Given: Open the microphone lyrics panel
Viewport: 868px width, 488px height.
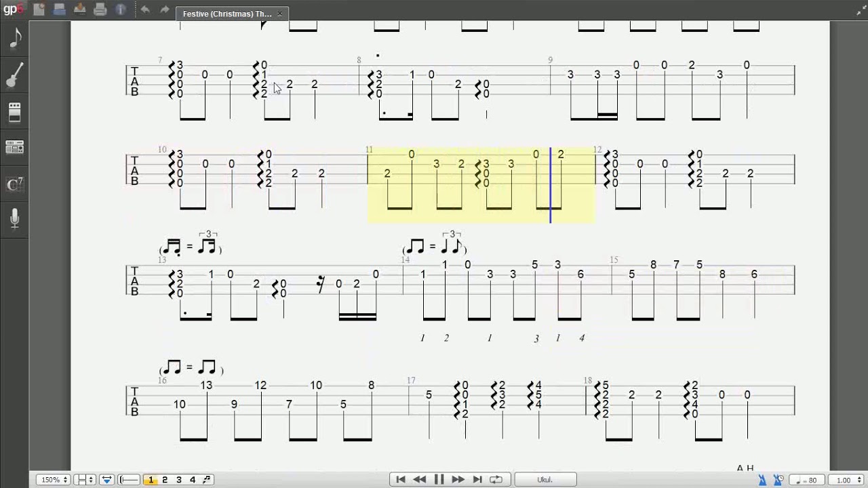Looking at the screenshot, I should [15, 218].
